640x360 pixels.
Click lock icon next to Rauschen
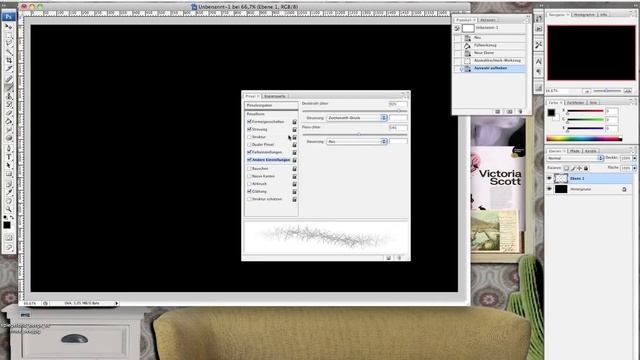294,169
